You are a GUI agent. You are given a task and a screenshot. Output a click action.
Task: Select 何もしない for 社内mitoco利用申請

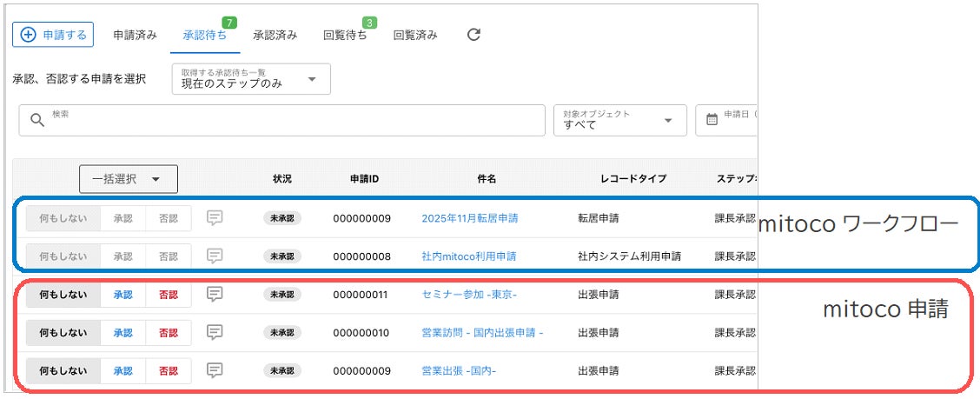pyautogui.click(x=63, y=256)
